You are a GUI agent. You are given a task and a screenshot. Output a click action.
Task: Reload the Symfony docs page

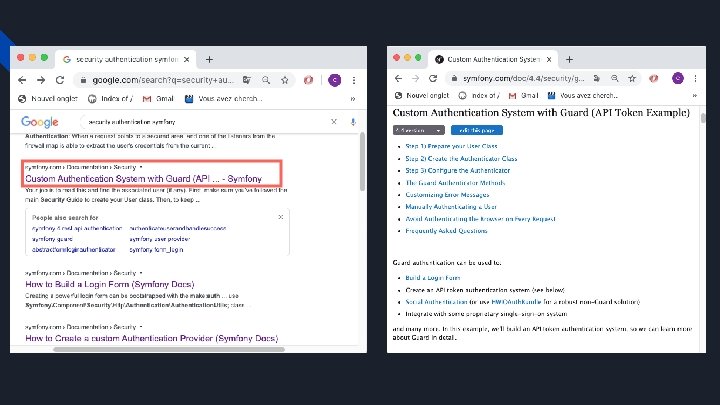433,79
